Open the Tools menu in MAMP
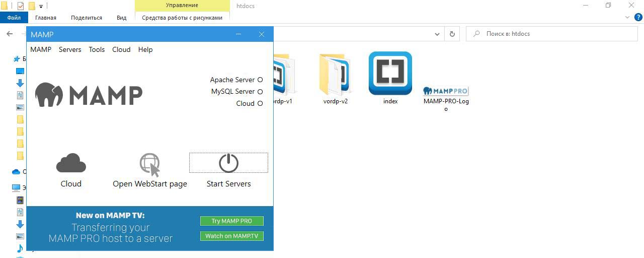The image size is (644, 258). tap(97, 49)
